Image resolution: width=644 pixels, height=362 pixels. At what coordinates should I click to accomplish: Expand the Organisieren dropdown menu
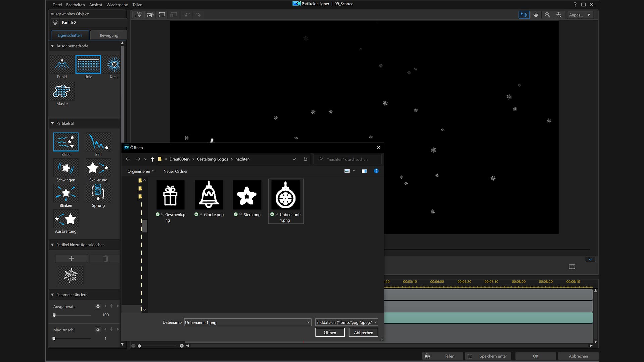pyautogui.click(x=140, y=171)
